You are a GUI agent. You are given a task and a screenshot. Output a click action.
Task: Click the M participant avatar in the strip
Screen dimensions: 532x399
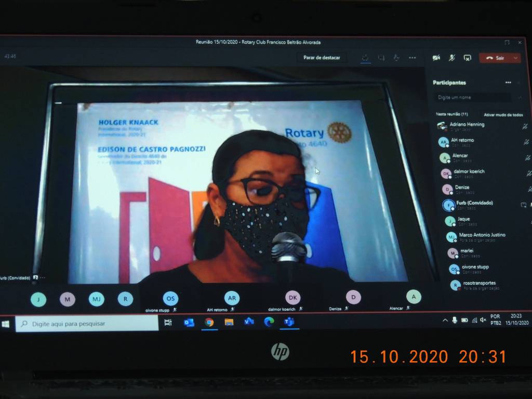(x=67, y=299)
